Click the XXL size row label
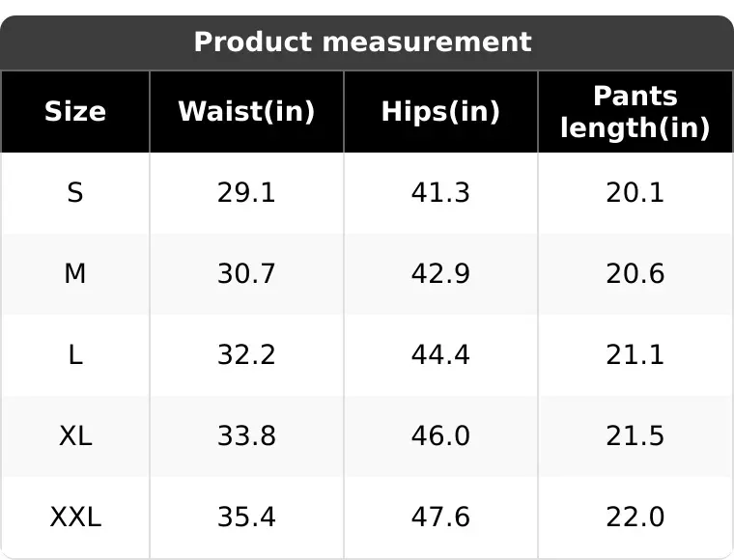This screenshot has width=734, height=560. pos(75,518)
